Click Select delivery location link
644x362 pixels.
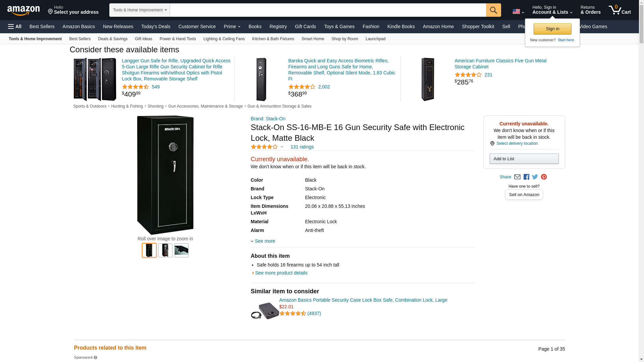pyautogui.click(x=517, y=143)
